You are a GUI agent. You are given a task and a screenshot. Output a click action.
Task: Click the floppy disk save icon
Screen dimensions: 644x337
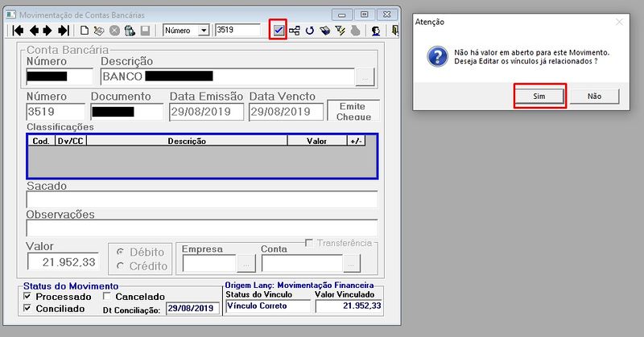(145, 31)
